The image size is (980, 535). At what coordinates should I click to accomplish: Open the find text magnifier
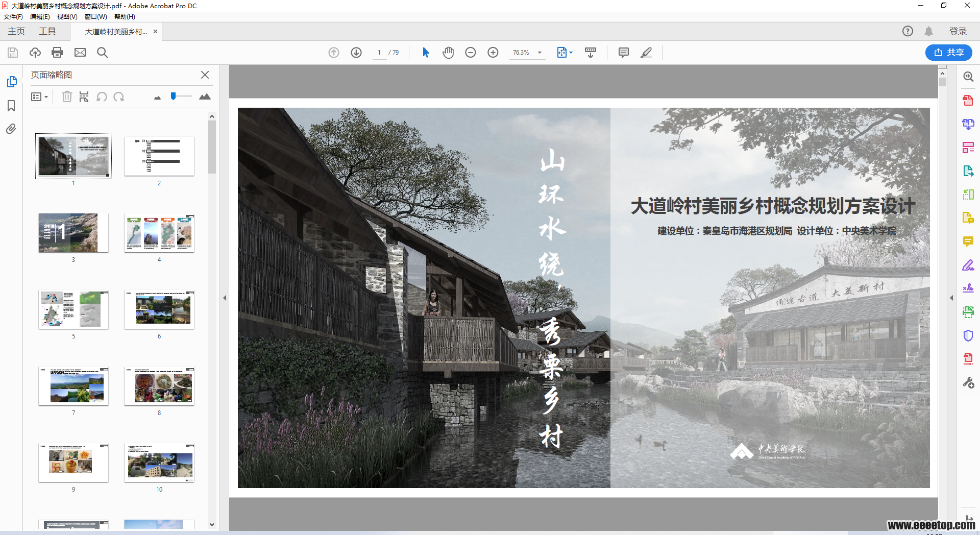[102, 53]
